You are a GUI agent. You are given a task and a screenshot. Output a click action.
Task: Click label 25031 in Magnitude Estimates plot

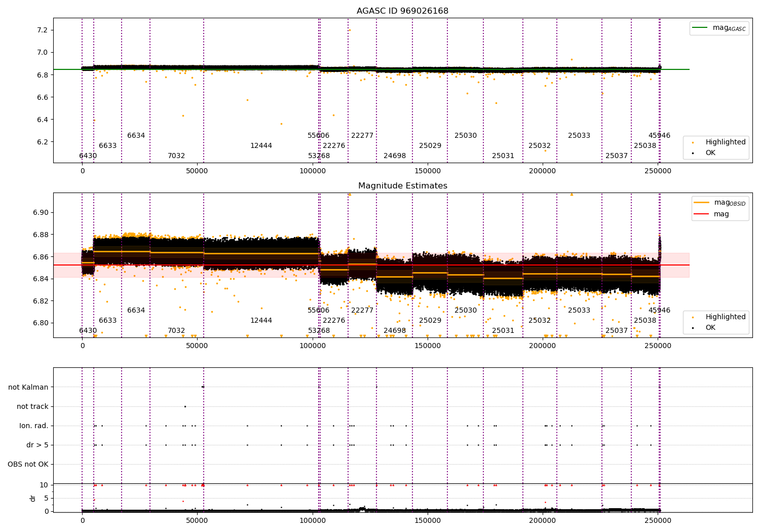503,330
